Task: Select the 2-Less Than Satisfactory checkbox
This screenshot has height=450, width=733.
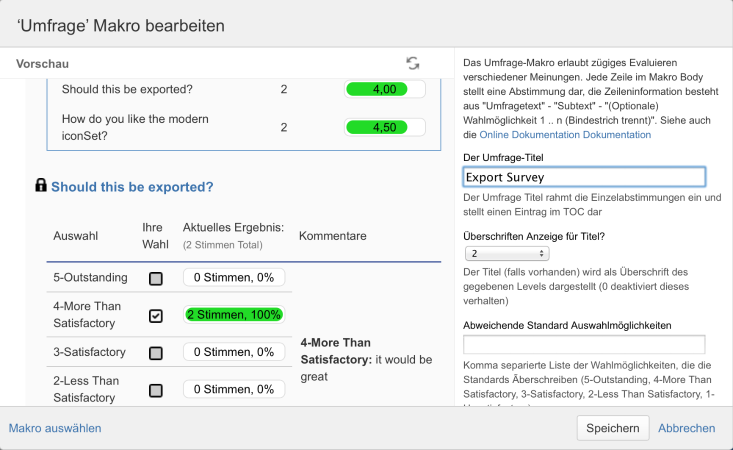Action: 155,389
